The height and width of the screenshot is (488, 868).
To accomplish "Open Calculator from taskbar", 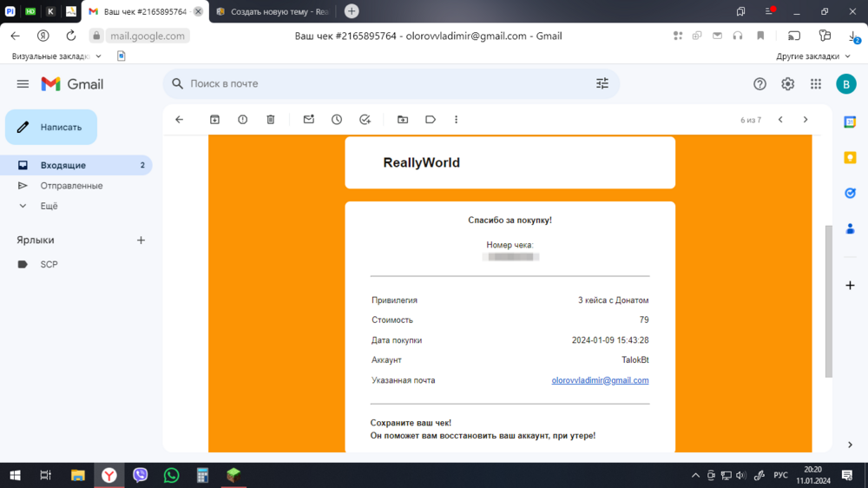I will pyautogui.click(x=202, y=475).
